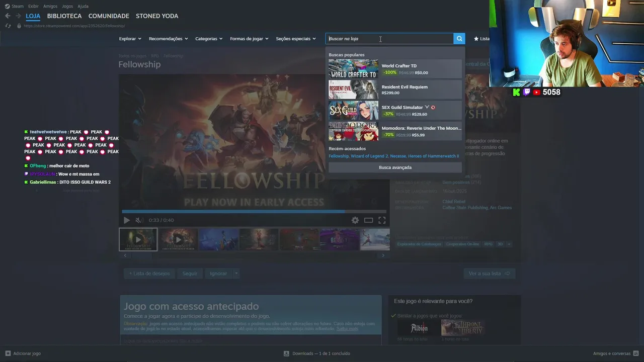This screenshot has width=644, height=362.
Task: Go forward with the right arrow
Action: point(18,16)
